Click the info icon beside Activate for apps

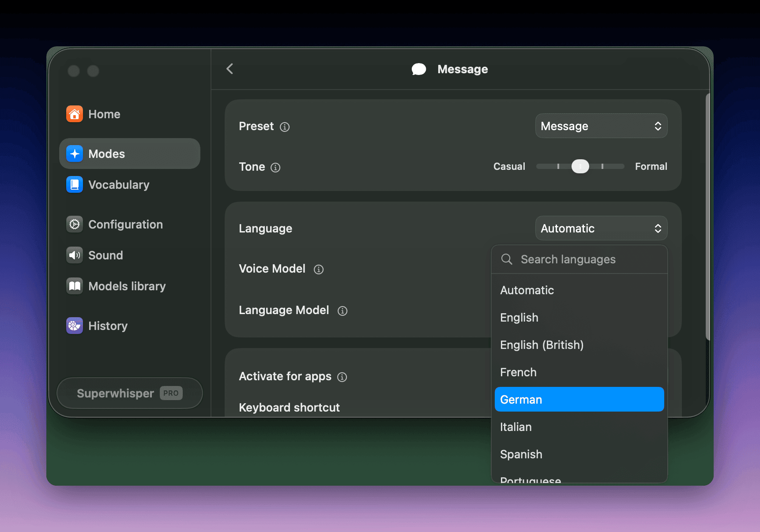(342, 377)
